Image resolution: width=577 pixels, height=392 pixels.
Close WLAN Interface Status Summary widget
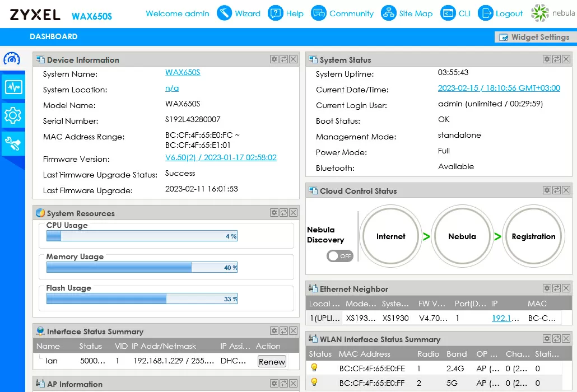coord(566,339)
